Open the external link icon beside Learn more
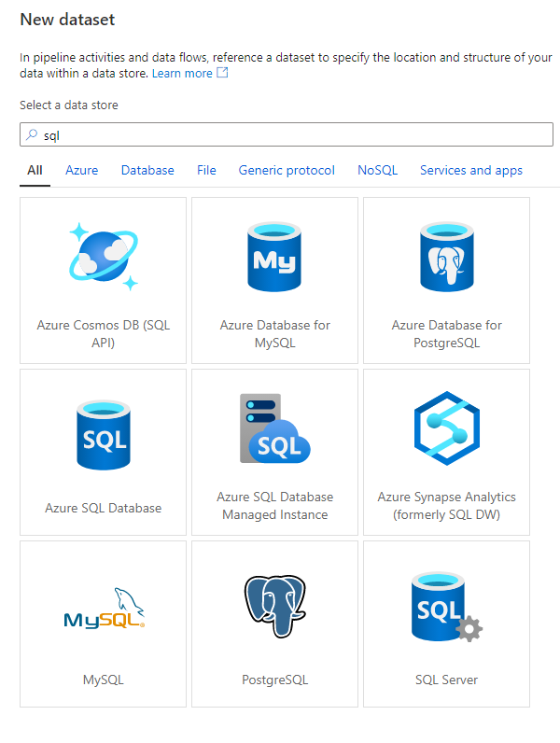This screenshot has height=743, width=560. [x=222, y=73]
